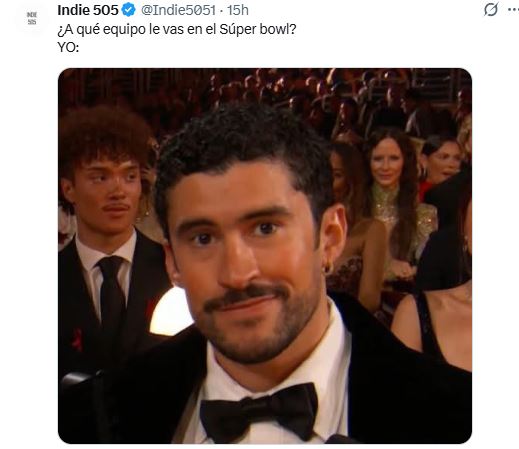The width and height of the screenshot is (519, 449).
Task: Click the Indie 505 display name
Action: click(x=88, y=10)
